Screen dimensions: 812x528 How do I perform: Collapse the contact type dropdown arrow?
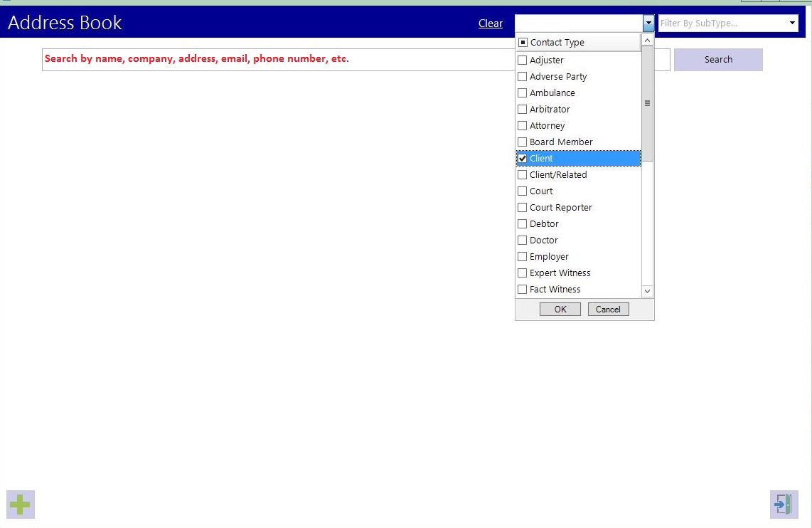[648, 23]
